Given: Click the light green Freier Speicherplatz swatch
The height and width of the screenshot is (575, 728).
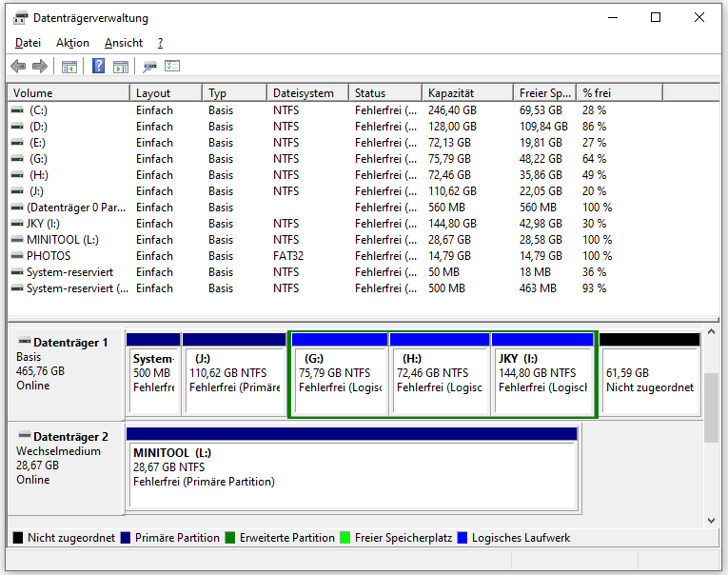Looking at the screenshot, I should [x=344, y=538].
